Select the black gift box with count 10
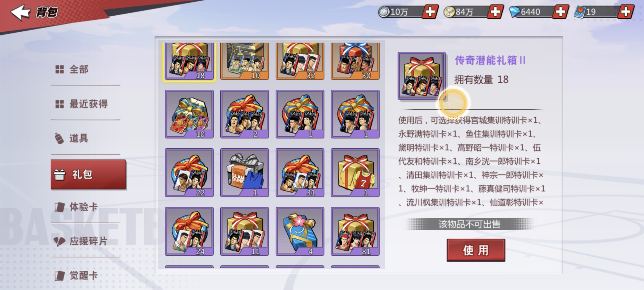Image resolution: width=644 pixels, height=290 pixels. [x=244, y=61]
